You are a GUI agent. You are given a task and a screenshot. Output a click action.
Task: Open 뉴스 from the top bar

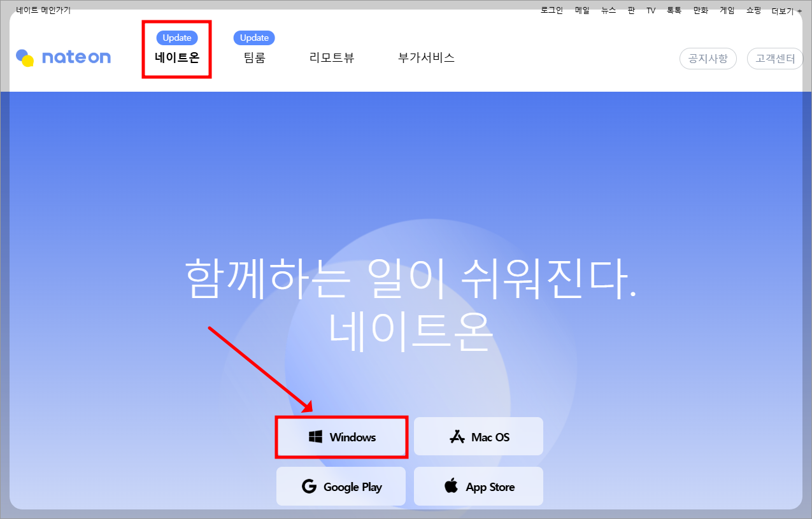tap(608, 10)
